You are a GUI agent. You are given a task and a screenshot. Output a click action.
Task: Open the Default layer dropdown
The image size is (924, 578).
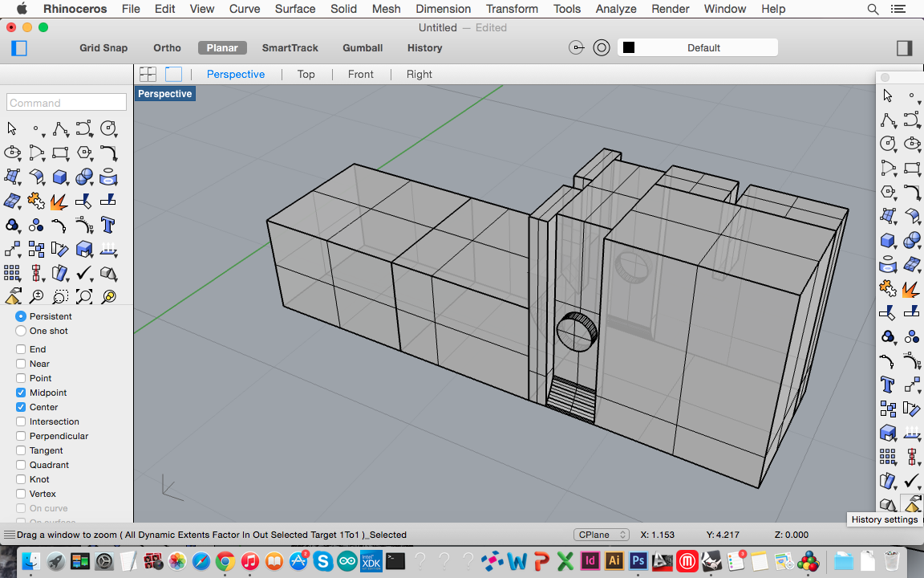(x=703, y=48)
